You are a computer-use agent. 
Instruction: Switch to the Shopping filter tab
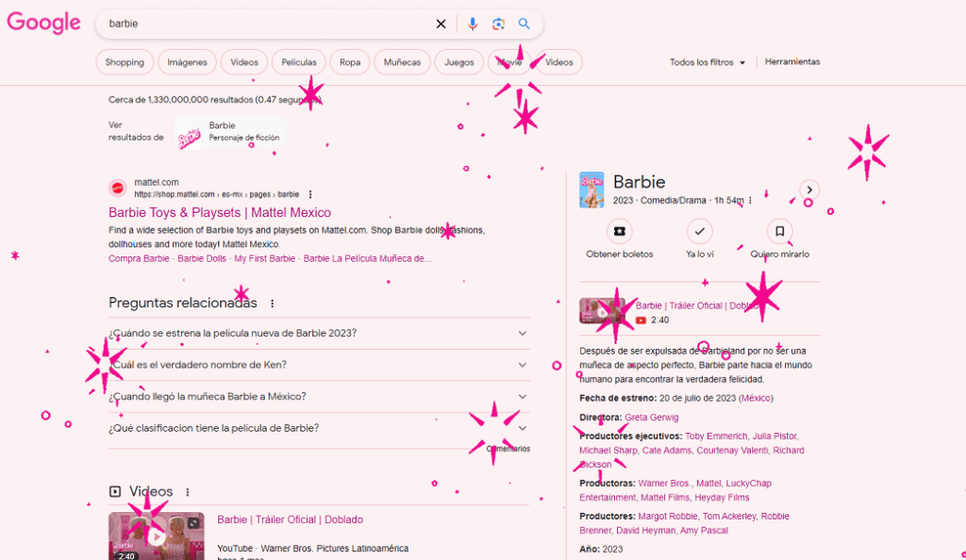(x=125, y=62)
